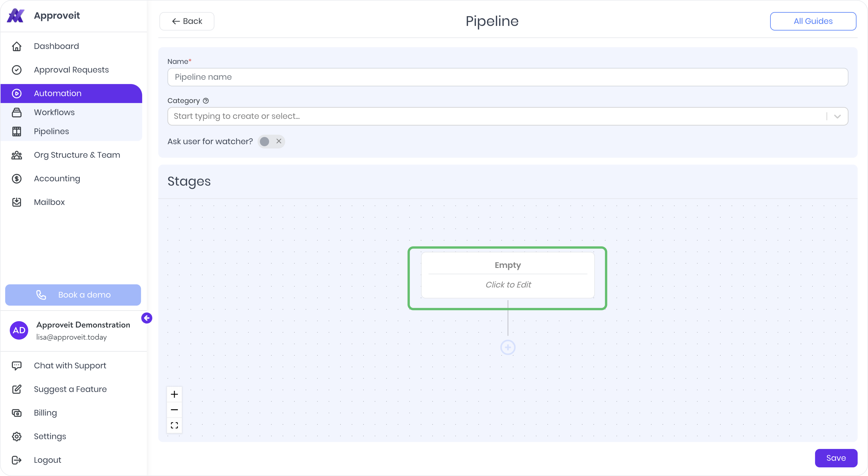Click Approveit Demonstration account name
Screen dimensions: 868x476
click(x=83, y=325)
